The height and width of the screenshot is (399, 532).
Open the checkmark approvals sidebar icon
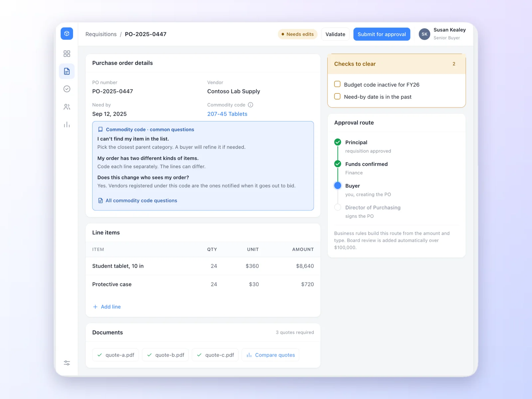pyautogui.click(x=67, y=89)
